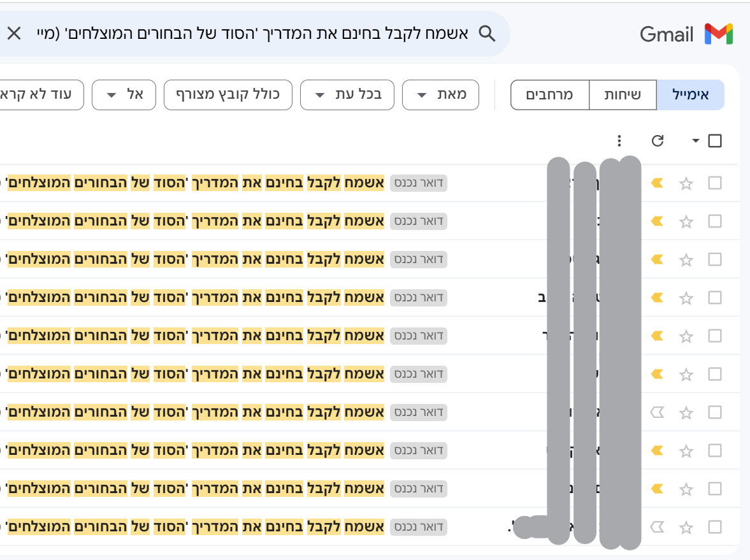Check the checkbox on the third email row
The image size is (750, 560).
tap(715, 259)
